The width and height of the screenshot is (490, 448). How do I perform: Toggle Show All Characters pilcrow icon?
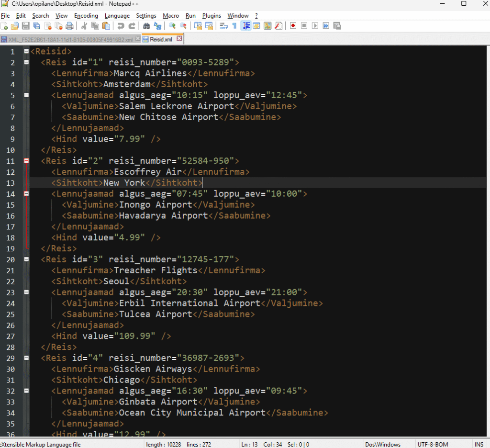pyautogui.click(x=234, y=26)
